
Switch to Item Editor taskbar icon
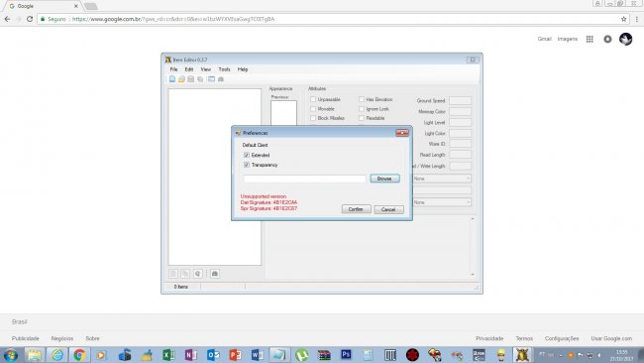(x=522, y=355)
